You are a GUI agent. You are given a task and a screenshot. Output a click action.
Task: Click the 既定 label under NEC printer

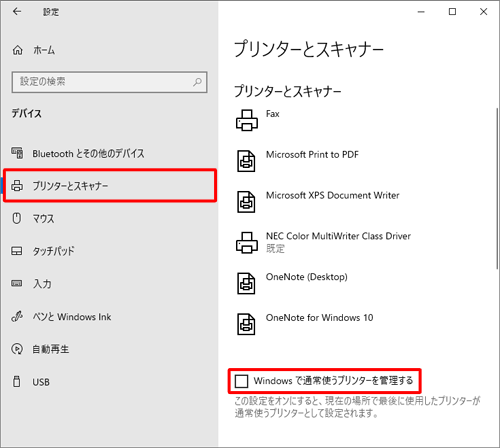275,249
